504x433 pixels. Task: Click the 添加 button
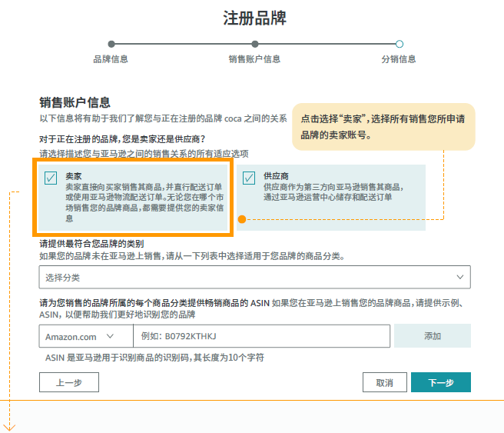coord(433,336)
